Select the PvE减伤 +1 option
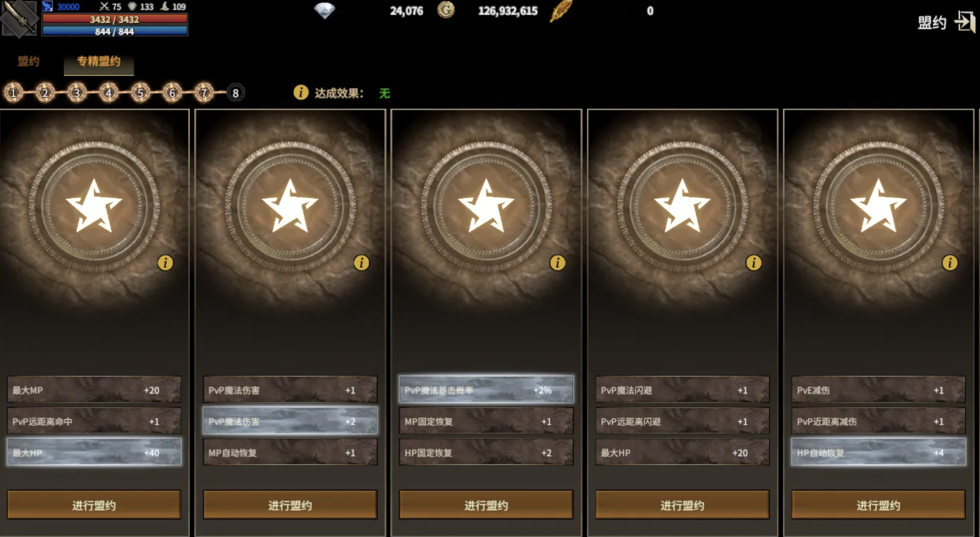Viewport: 980px width, 537px height. tap(878, 390)
